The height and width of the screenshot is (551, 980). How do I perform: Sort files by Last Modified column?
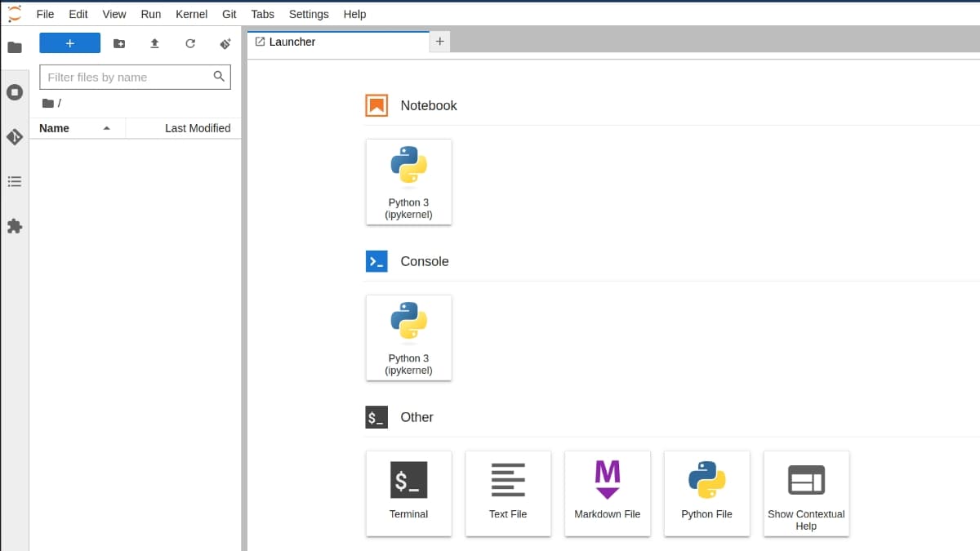tap(197, 128)
